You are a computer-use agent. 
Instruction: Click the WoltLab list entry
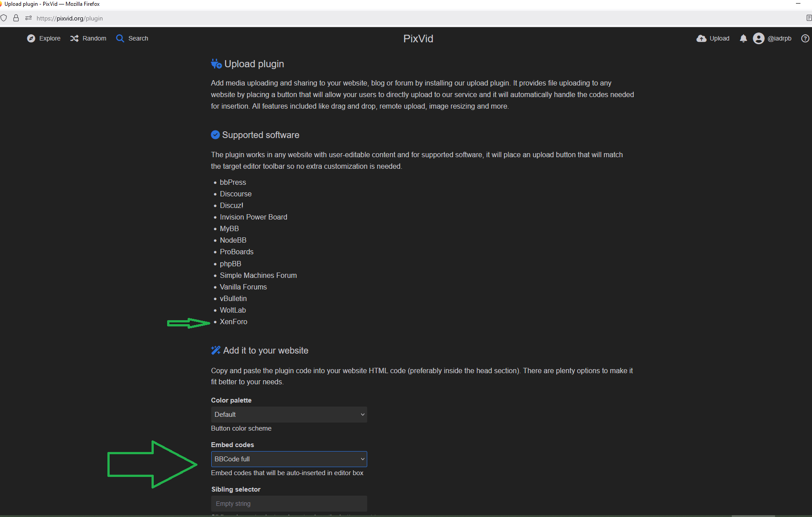tap(233, 310)
